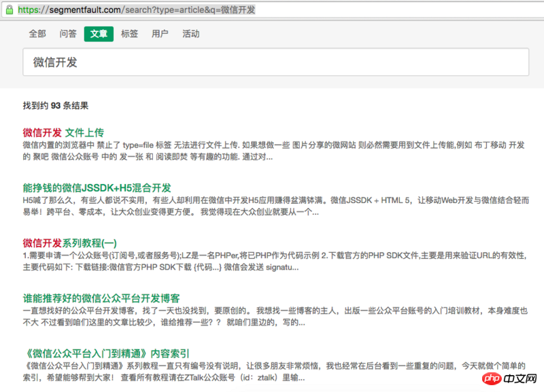Switch to the 活动 tab

[191, 34]
